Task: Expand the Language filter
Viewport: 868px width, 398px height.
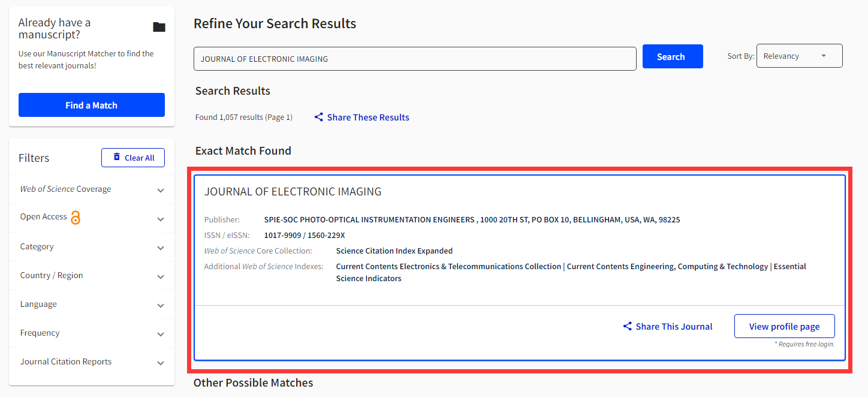Action: [161, 306]
